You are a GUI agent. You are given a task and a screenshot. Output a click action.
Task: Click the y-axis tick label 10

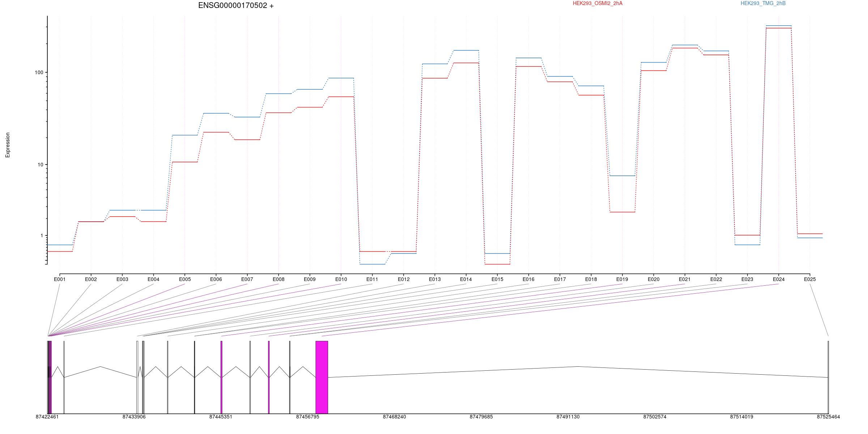pyautogui.click(x=40, y=165)
